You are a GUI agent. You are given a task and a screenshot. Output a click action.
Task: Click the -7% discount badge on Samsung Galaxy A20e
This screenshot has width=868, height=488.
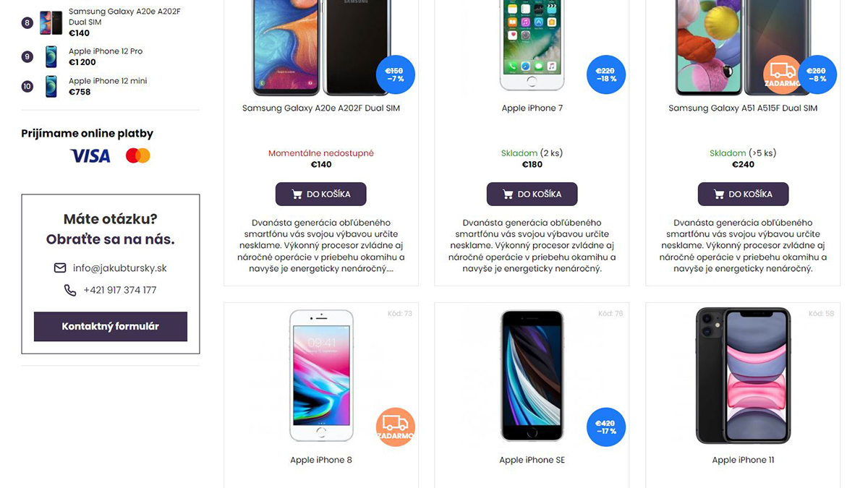(396, 74)
